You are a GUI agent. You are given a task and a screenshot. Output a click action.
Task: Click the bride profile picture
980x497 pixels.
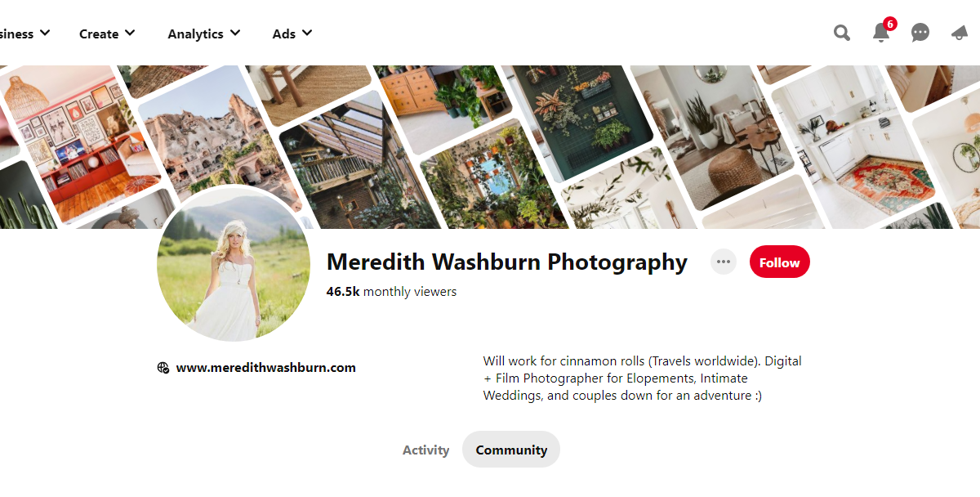pos(234,264)
